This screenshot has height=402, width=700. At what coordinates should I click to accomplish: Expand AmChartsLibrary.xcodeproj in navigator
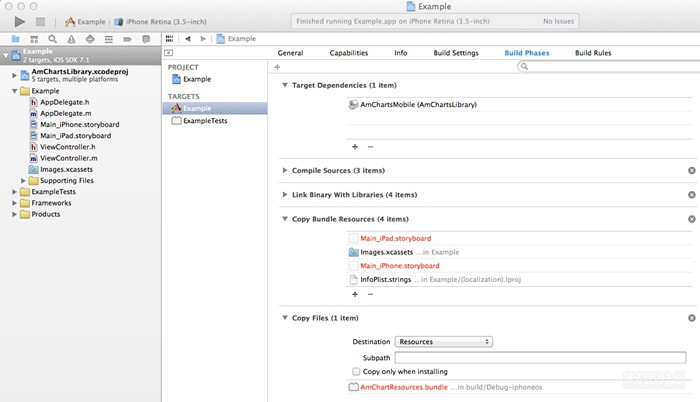(x=14, y=75)
